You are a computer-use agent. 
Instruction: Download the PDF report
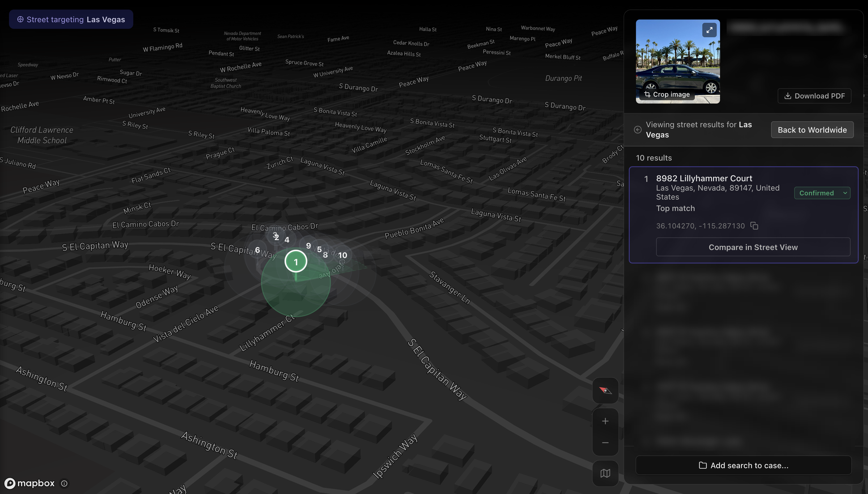[x=814, y=96]
